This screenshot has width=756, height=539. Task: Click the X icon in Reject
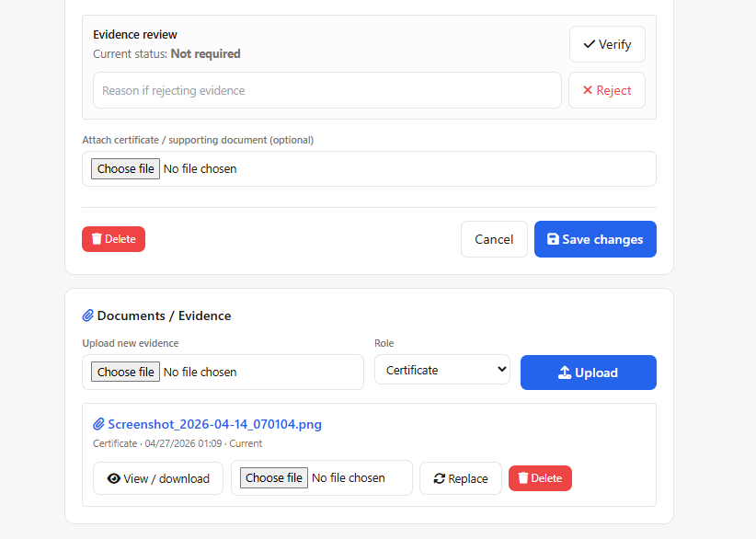(x=588, y=90)
